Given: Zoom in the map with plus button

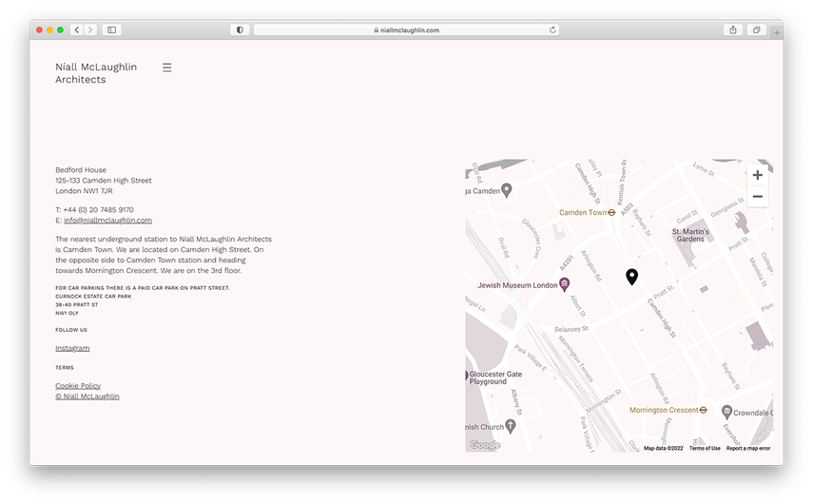Looking at the screenshot, I should [757, 175].
